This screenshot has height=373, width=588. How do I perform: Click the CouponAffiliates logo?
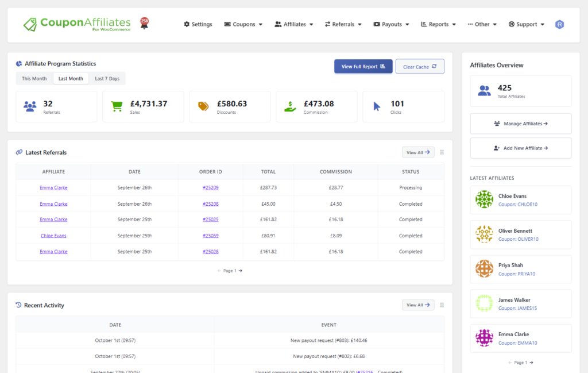(x=77, y=24)
